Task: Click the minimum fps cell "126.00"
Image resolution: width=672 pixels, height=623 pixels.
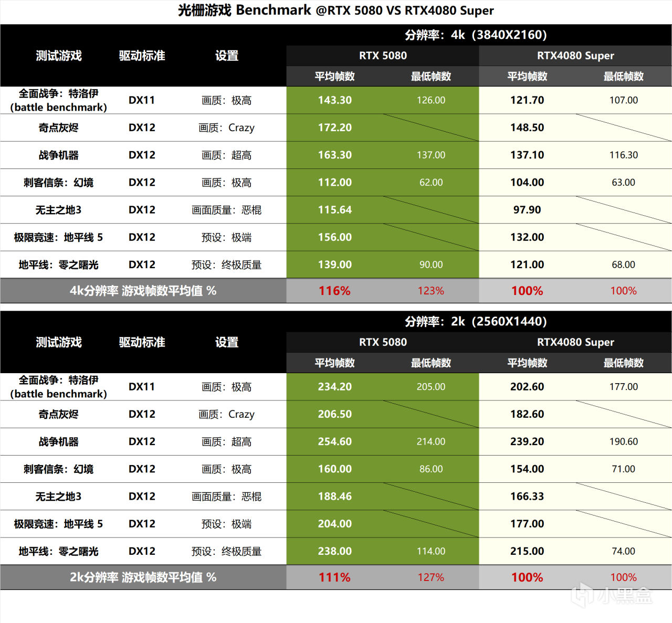Action: 431,100
